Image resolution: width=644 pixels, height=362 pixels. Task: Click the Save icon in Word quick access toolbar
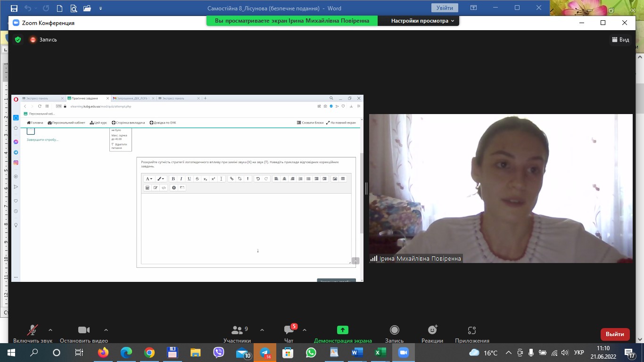pos(14,8)
